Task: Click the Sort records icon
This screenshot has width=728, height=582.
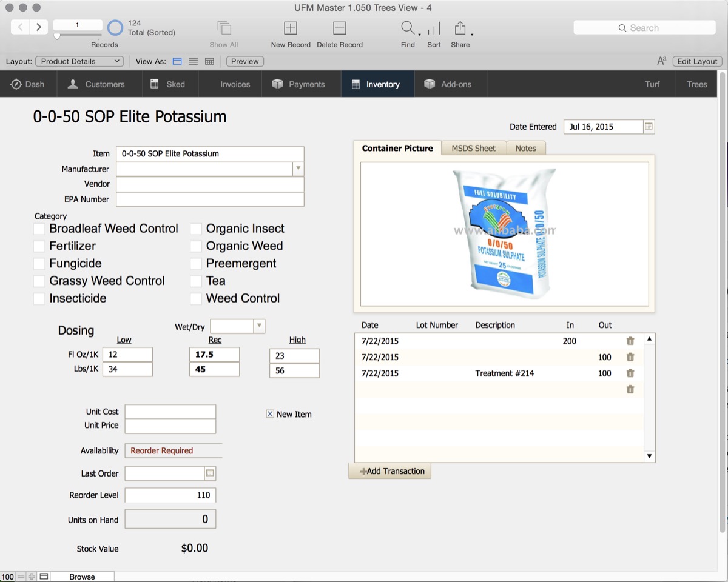Action: [x=434, y=28]
